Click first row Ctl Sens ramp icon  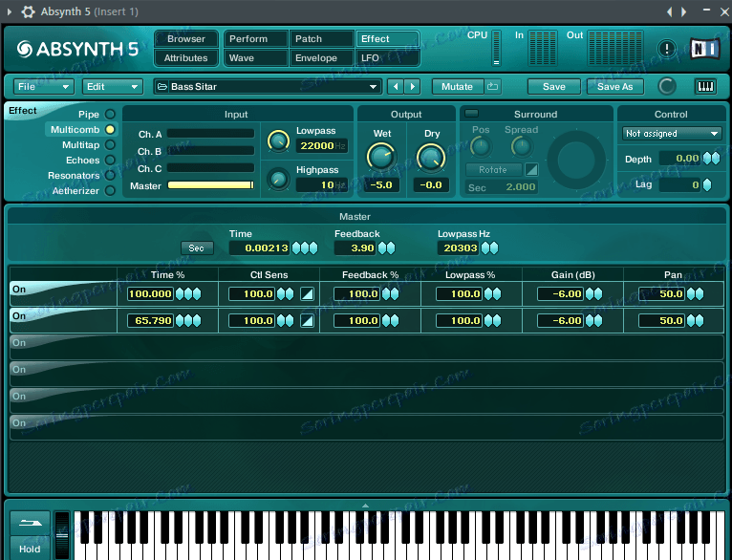(307, 294)
